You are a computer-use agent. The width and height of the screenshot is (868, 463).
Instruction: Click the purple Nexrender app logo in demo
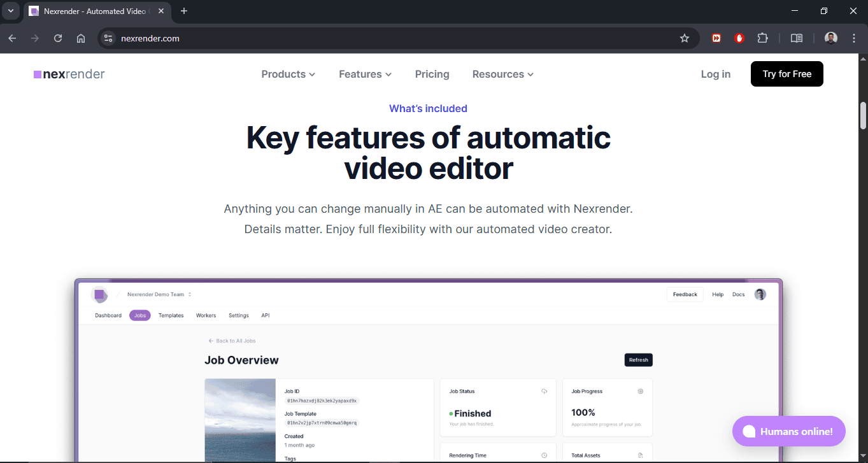(99, 295)
